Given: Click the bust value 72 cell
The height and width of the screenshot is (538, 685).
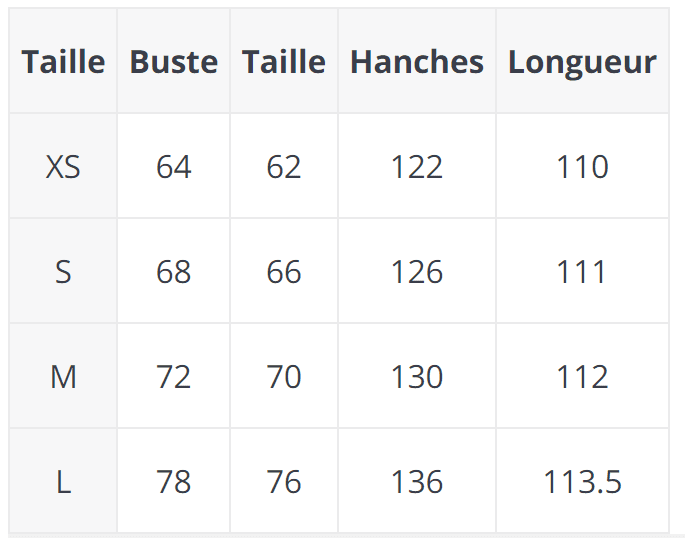Looking at the screenshot, I should point(174,377).
